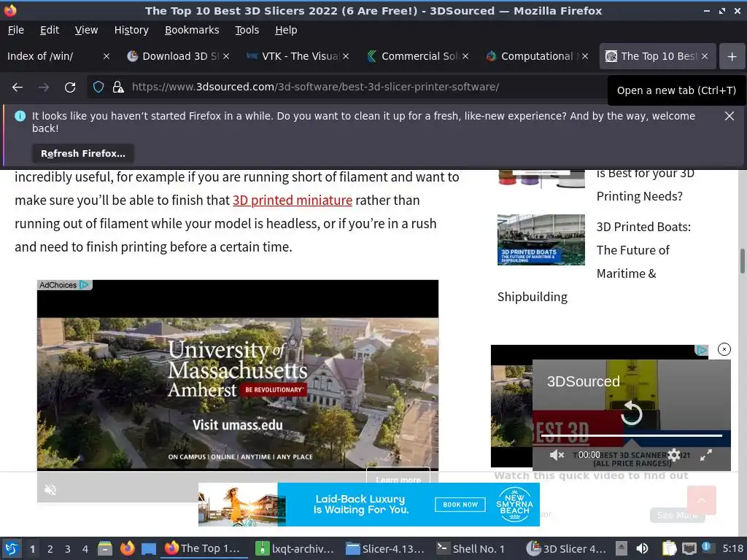
Task: Switch to the 'Commercial Sol' tab
Action: click(x=413, y=56)
